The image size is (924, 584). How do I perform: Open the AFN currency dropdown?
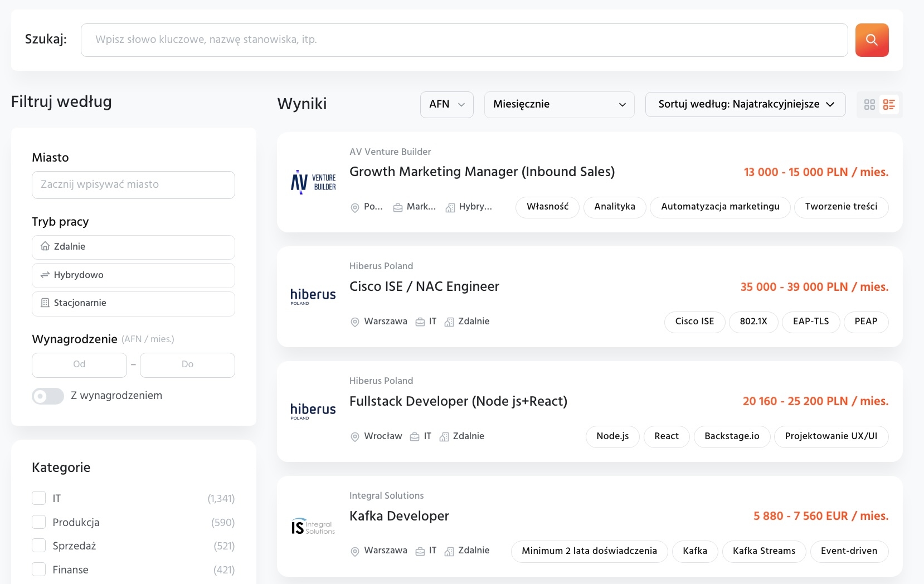[x=447, y=105]
